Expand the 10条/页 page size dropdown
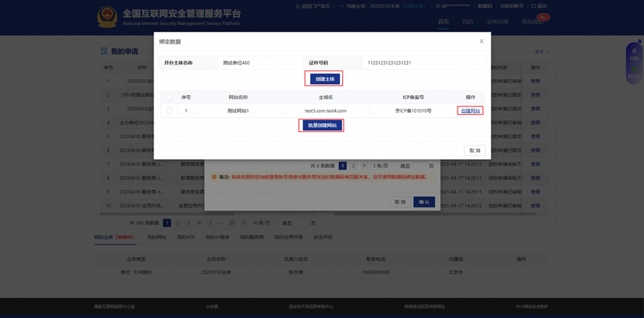The height and width of the screenshot is (318, 644). (x=263, y=223)
